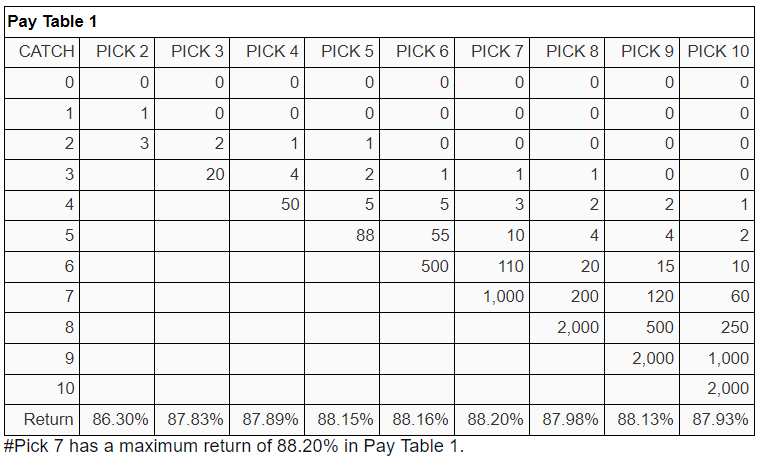Click the 88 payout in PICK 5

365,236
